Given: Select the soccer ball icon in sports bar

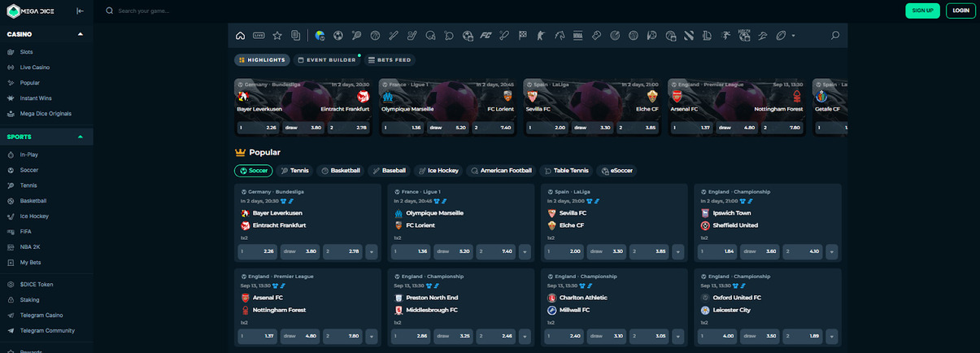Looking at the screenshot, I should (x=338, y=36).
